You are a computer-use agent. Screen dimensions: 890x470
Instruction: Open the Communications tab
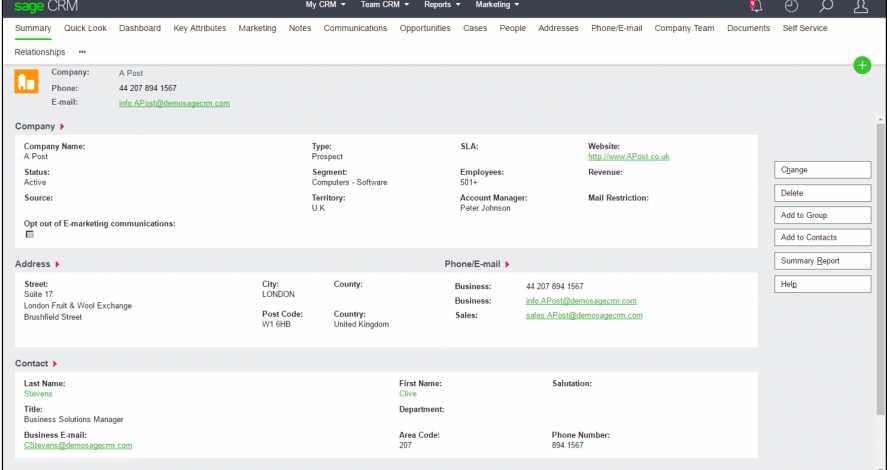click(355, 28)
